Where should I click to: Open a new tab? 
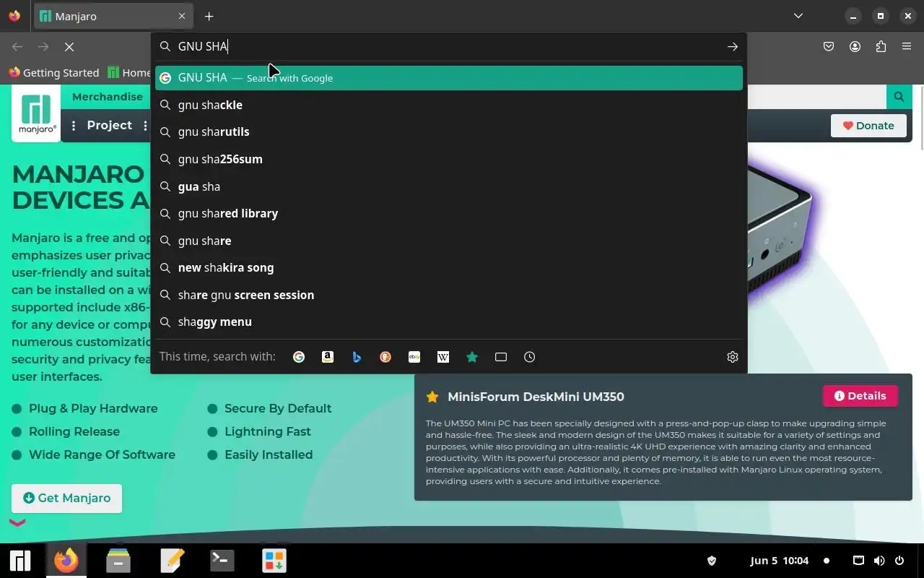pos(209,16)
